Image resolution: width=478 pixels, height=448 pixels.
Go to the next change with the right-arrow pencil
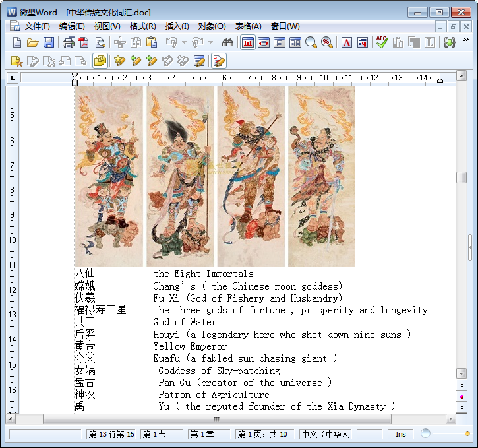(x=151, y=61)
